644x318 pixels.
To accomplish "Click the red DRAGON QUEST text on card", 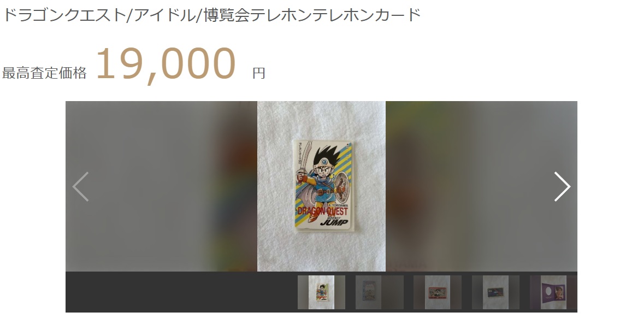I will tap(322, 211).
